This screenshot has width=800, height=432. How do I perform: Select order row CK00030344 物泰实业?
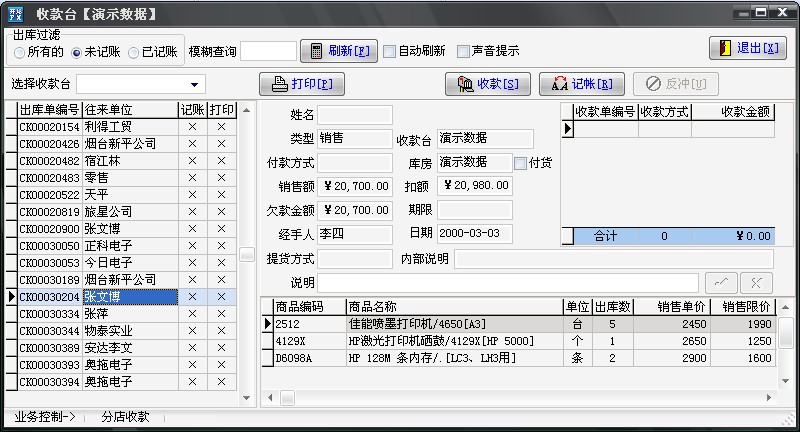(x=122, y=331)
